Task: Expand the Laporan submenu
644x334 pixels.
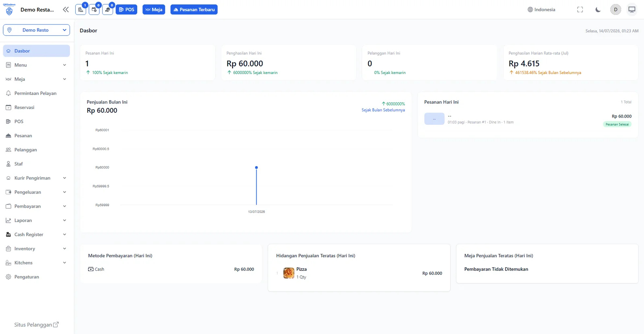Action: (x=37, y=221)
